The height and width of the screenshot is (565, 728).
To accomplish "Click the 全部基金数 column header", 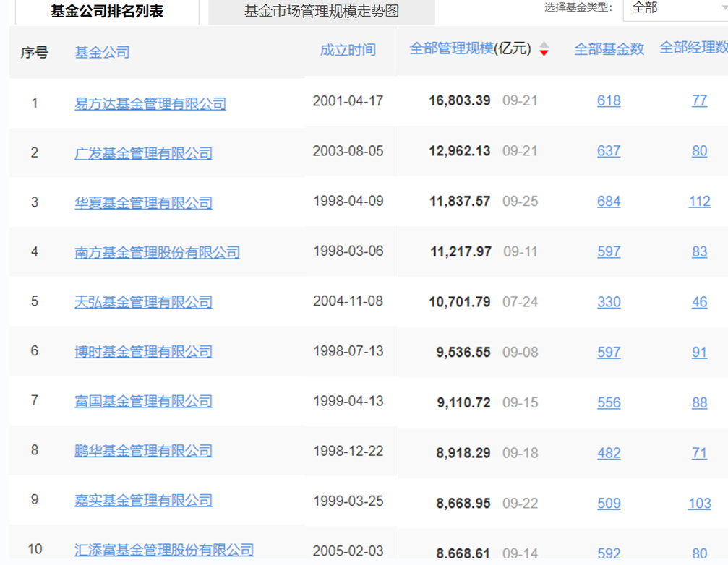I will click(x=609, y=49).
